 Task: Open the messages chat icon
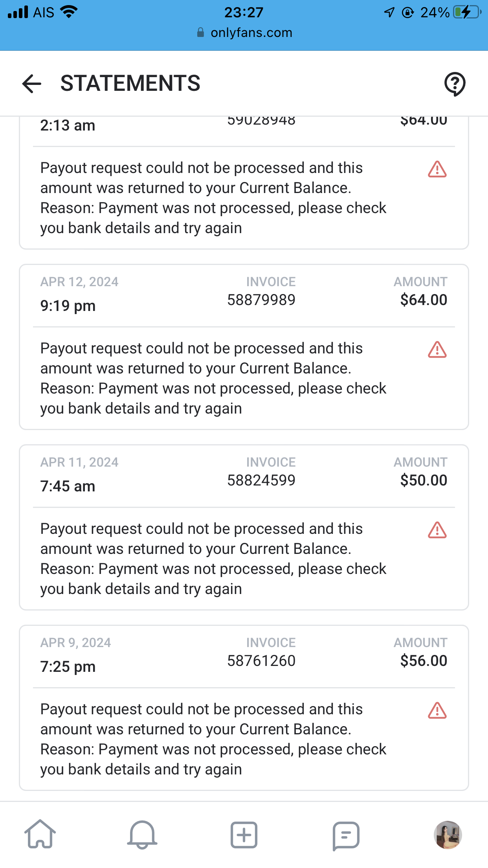point(346,835)
